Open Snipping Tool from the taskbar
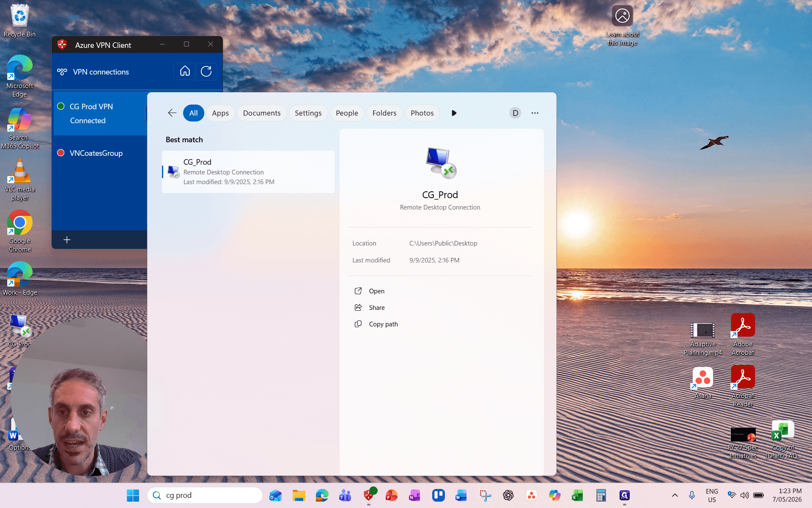The height and width of the screenshot is (508, 812). coord(485,495)
